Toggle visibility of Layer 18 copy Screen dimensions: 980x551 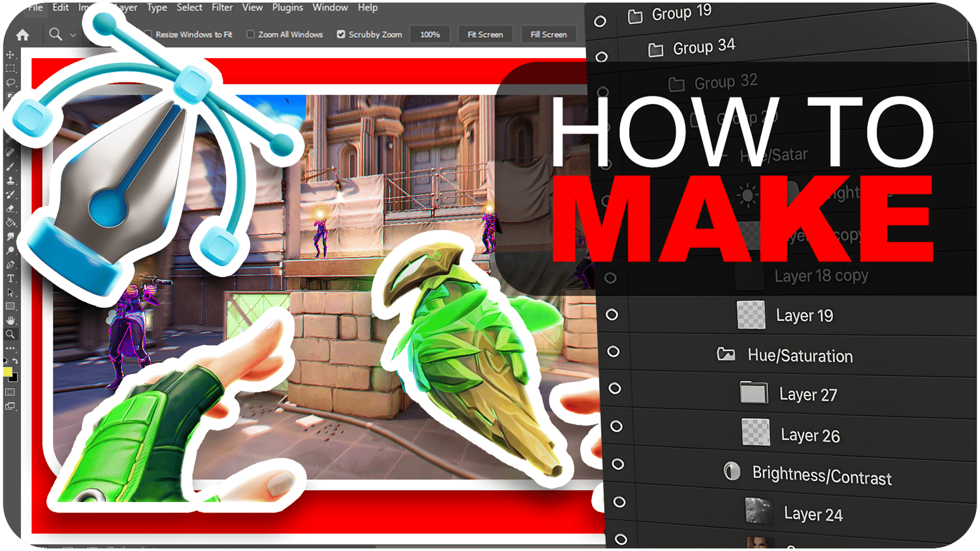pyautogui.click(x=610, y=278)
